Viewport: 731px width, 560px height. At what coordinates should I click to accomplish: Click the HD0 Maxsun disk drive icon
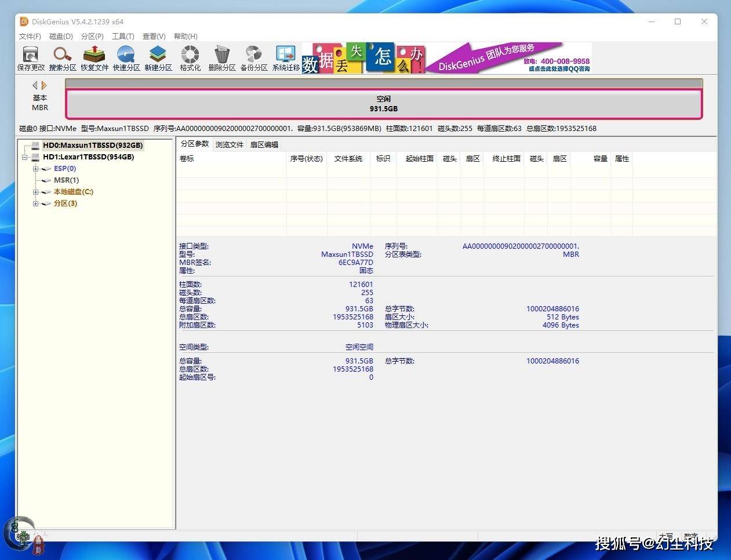(x=35, y=146)
